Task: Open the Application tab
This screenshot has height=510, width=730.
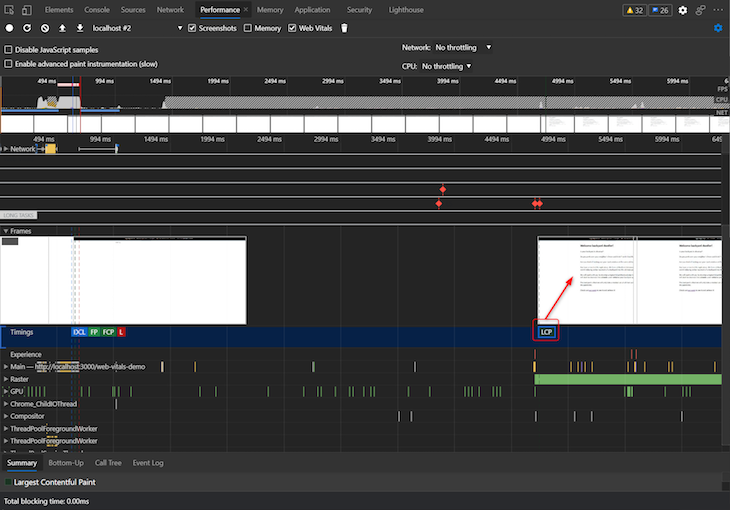Action: (312, 10)
